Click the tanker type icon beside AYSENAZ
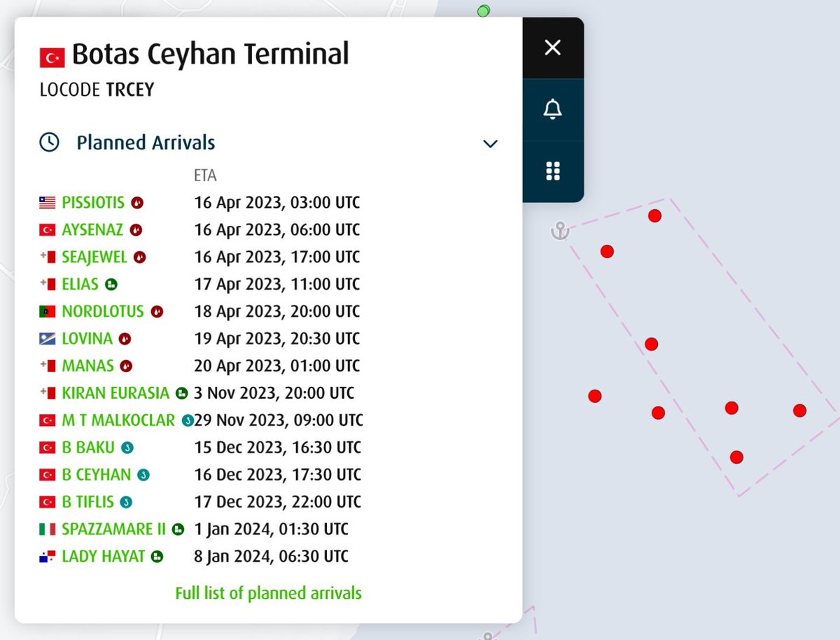 click(136, 230)
